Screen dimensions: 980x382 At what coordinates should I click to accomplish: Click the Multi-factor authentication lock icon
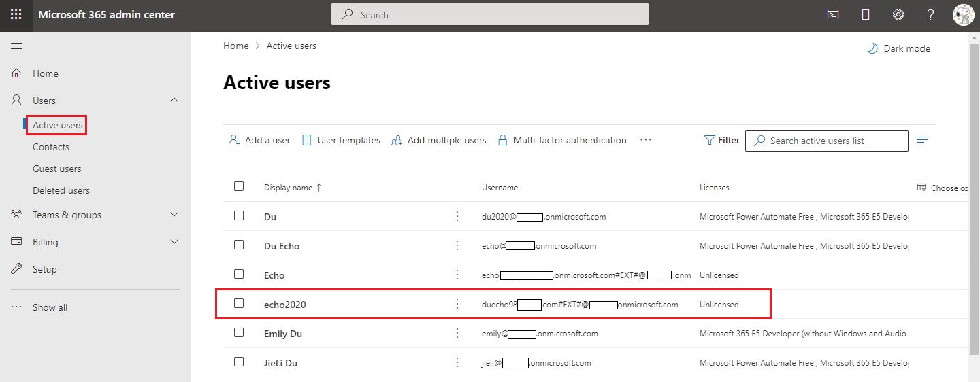point(503,140)
